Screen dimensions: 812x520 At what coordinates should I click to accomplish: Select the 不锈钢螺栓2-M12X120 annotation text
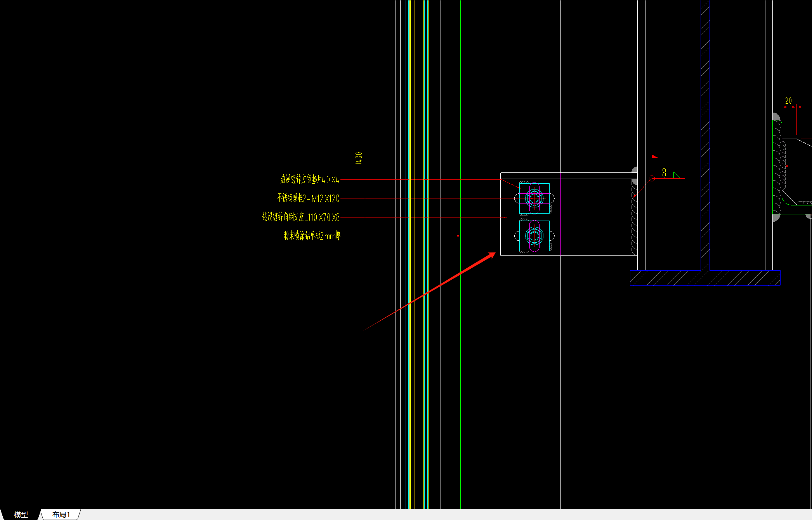308,198
